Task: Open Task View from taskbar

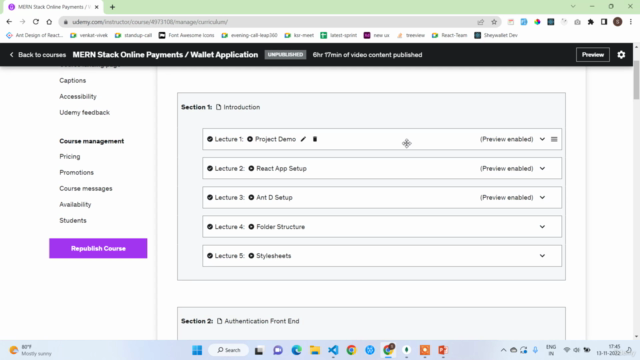Action: (x=259, y=350)
